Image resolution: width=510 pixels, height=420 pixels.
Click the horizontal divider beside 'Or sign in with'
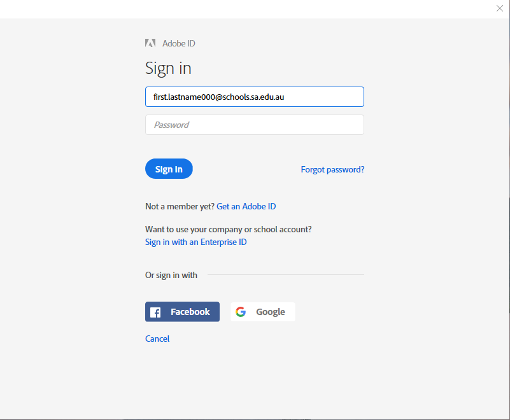286,275
